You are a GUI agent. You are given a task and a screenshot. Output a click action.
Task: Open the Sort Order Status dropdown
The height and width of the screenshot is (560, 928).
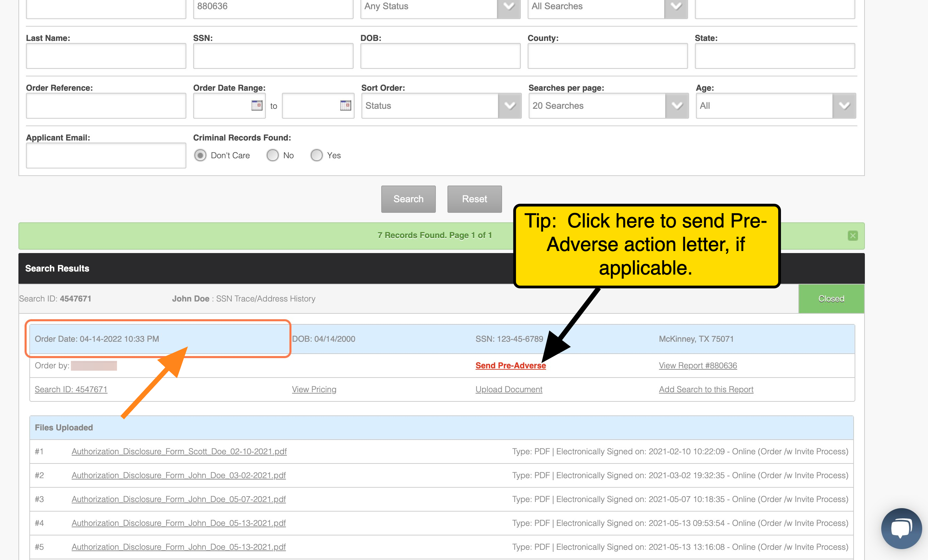(x=441, y=106)
